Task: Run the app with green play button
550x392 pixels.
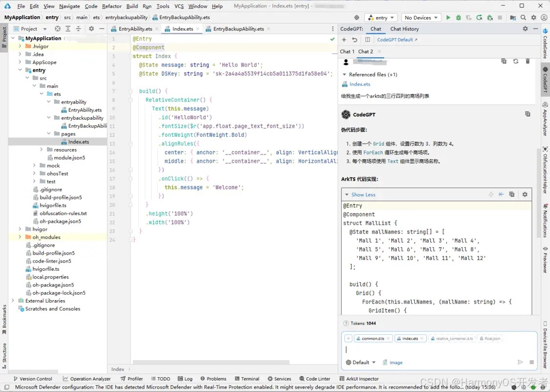Action: click(448, 18)
